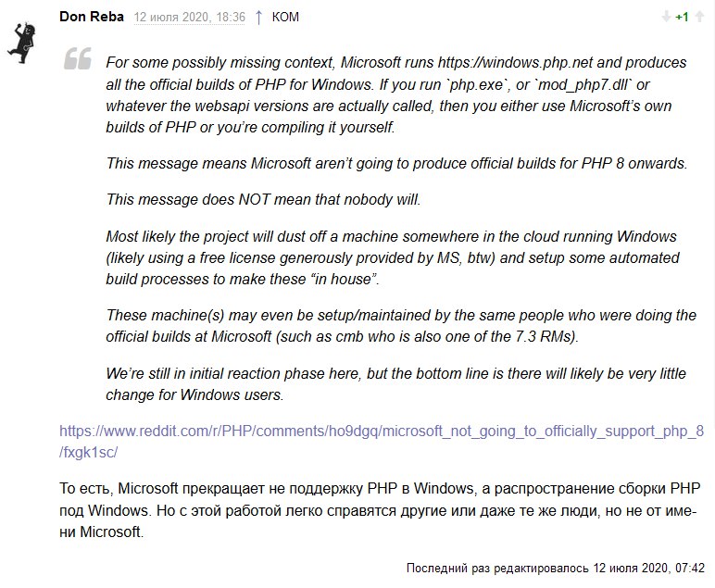Viewport: 715px width, 588px height.
Task: Open the comment permalink dated 12 июля 2020, 18:36
Action: [189, 18]
